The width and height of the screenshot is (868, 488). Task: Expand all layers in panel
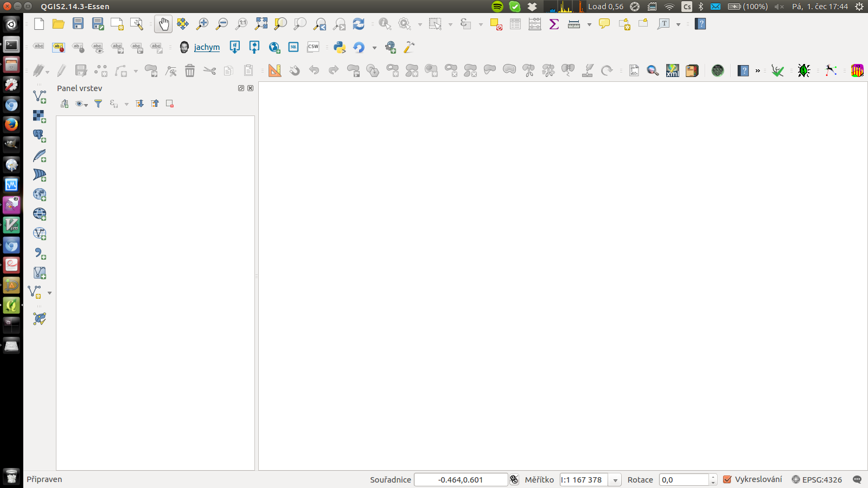[139, 104]
